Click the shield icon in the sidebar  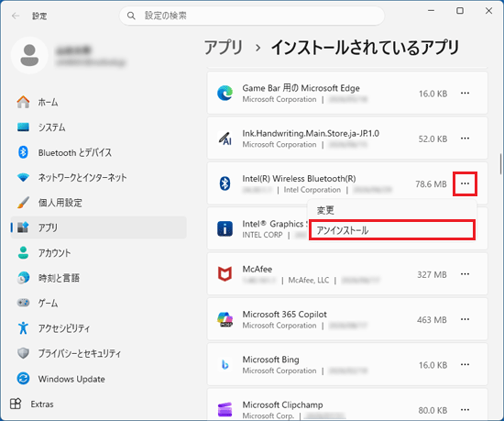23,353
